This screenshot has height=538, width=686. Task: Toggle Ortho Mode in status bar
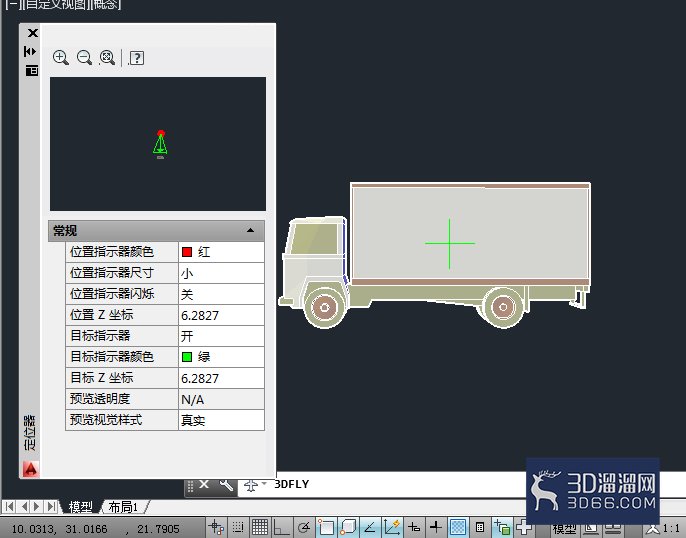(281, 528)
